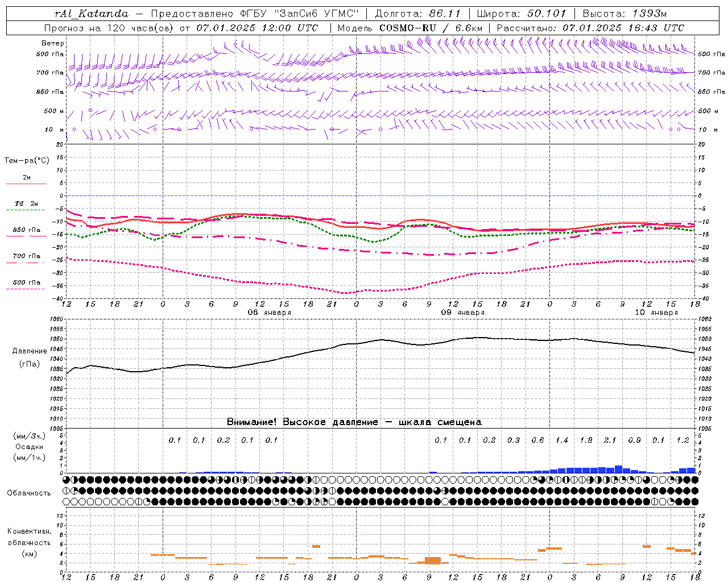Click the 0.3 precipitation value

pos(514,440)
